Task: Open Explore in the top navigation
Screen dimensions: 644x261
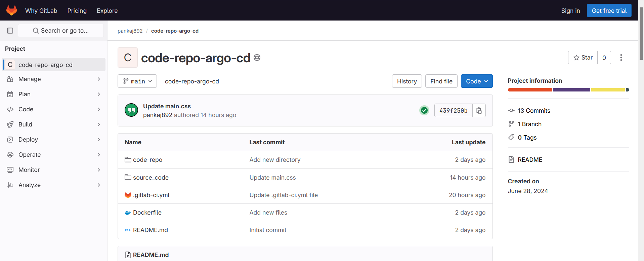Action: point(107,11)
